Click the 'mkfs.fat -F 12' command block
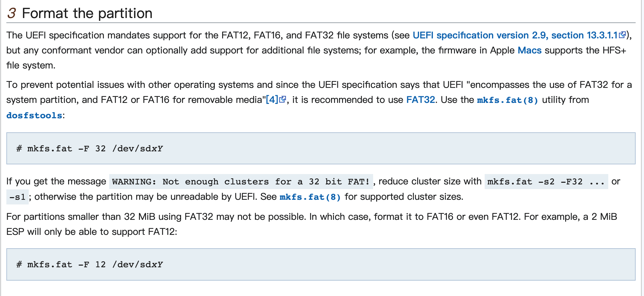This screenshot has height=296, width=644. pyautogui.click(x=321, y=264)
